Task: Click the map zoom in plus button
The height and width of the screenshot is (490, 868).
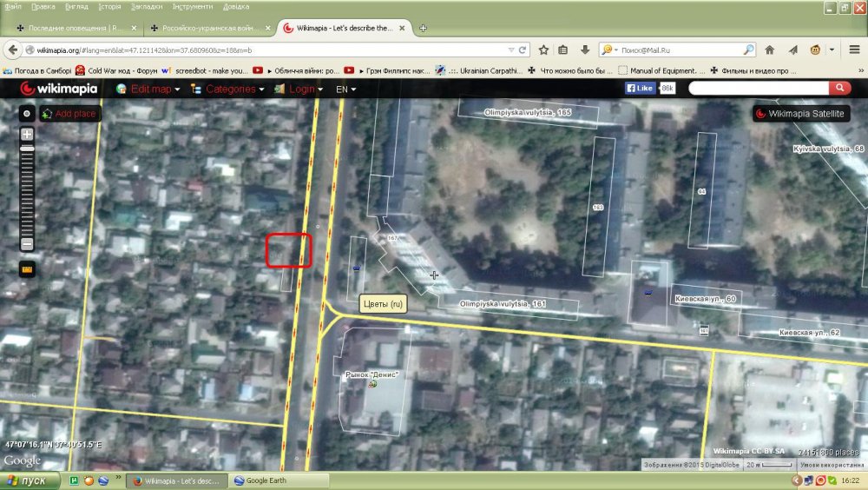Action: (x=27, y=135)
